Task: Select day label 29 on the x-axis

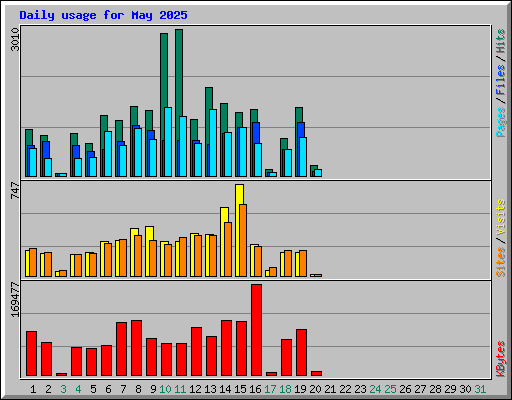Action: pyautogui.click(x=450, y=389)
